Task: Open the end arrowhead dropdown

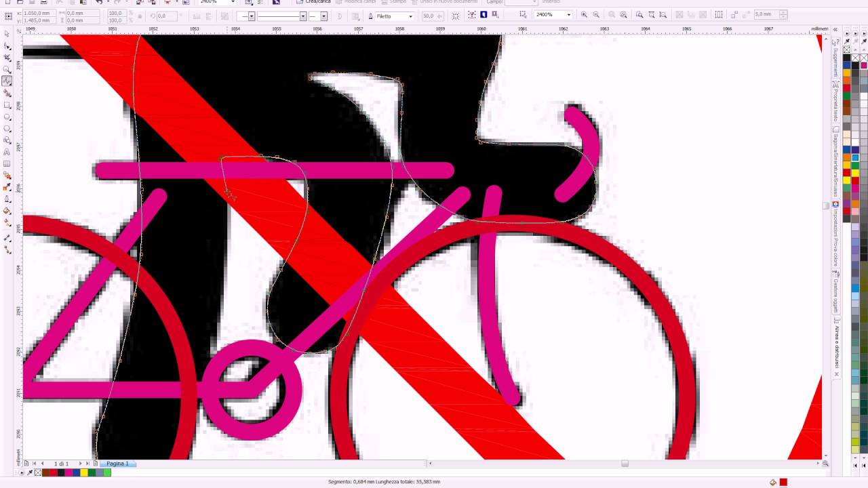Action: pos(323,16)
